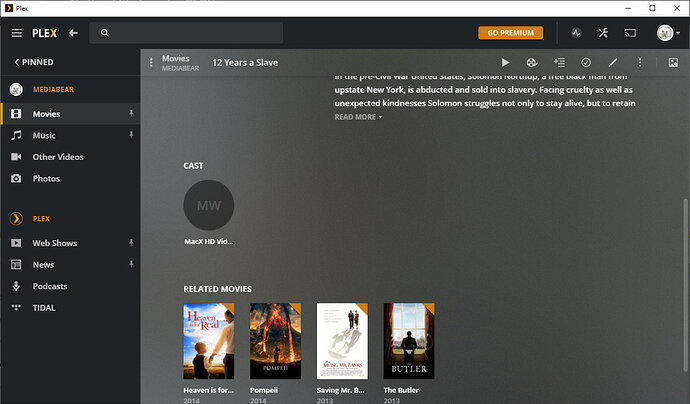
Task: Click the Movies film icon in sidebar
Action: click(x=16, y=114)
